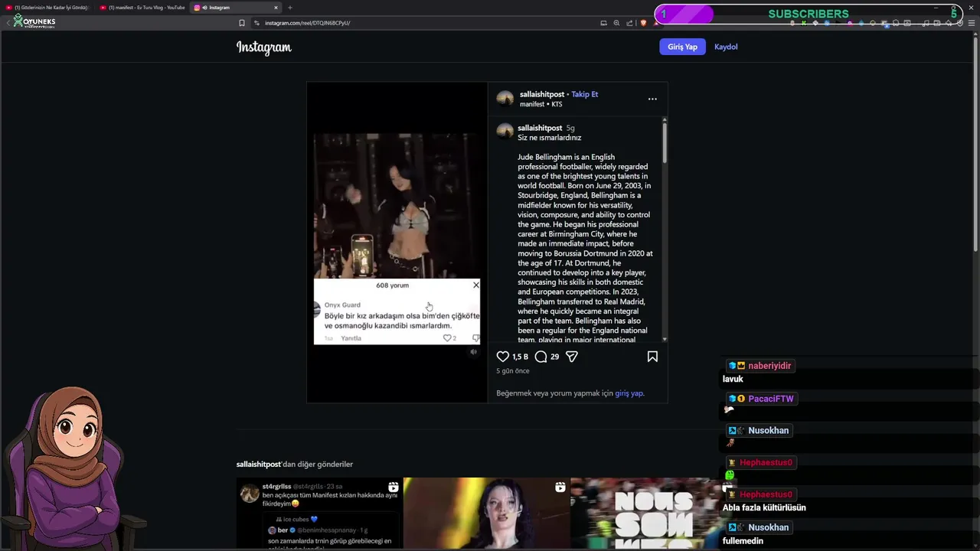Open the sallaishitpost username in the caption

coord(540,128)
